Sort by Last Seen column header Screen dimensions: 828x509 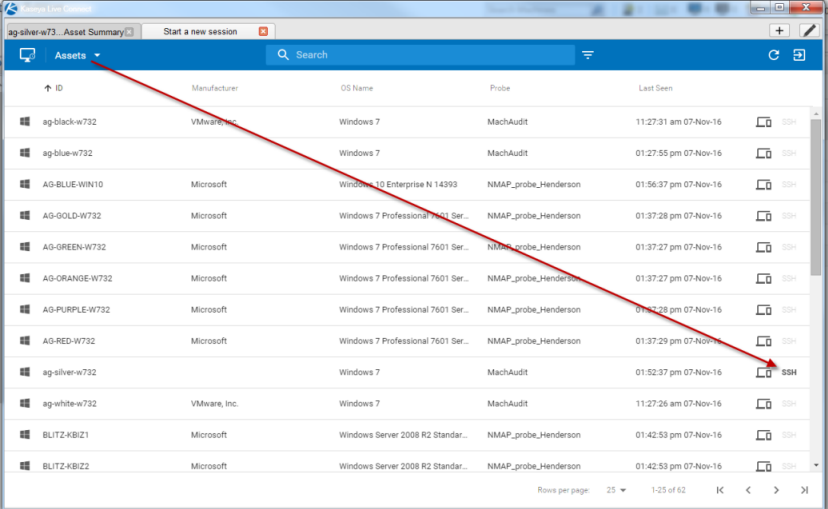[655, 88]
